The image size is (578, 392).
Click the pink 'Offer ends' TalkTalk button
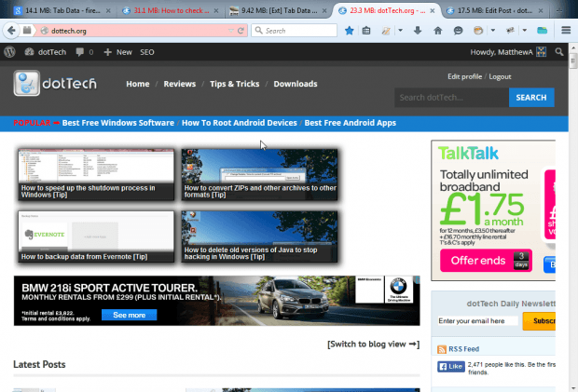tap(486, 261)
